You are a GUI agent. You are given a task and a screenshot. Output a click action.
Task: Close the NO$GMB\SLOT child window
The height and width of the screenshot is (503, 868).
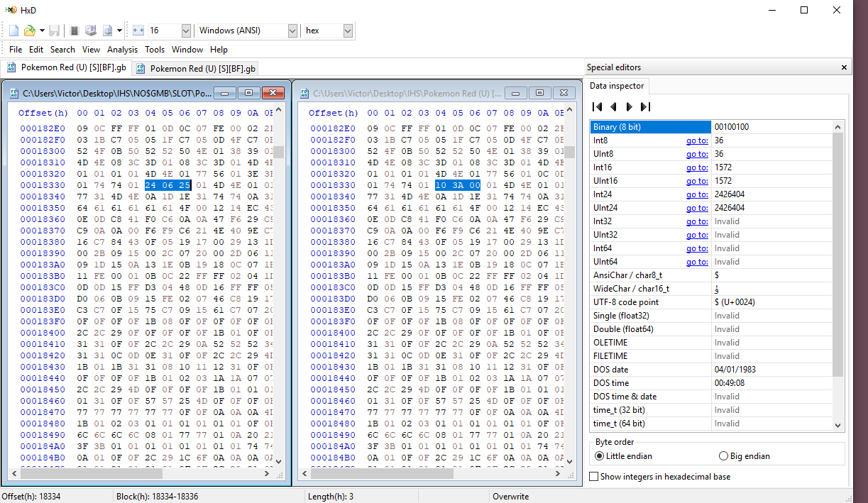pyautogui.click(x=273, y=93)
